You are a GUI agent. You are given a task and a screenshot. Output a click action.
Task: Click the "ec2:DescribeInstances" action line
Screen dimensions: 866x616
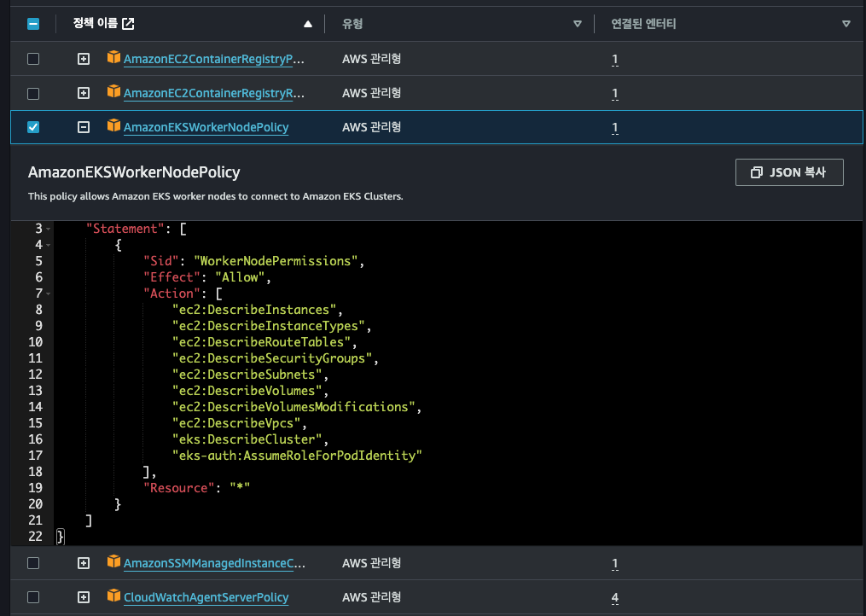[254, 310]
